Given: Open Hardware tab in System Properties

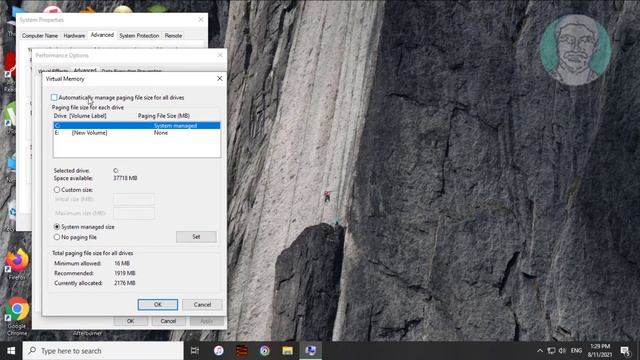Looking at the screenshot, I should point(74,36).
